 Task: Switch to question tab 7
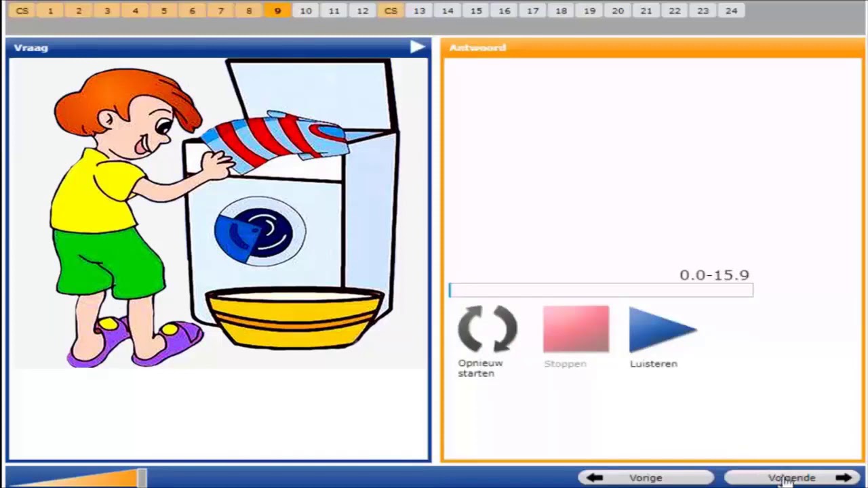221,11
